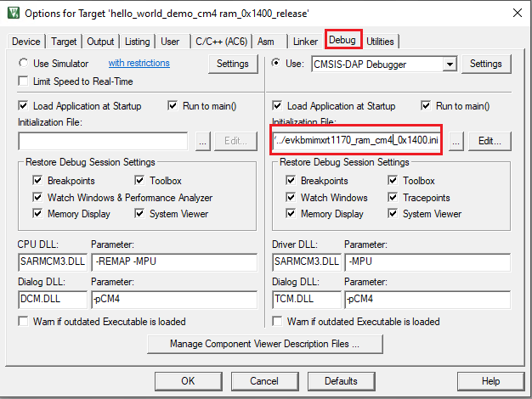Switch to the C/C++ (AC6) tab
Screen dimensions: 532x399
222,41
